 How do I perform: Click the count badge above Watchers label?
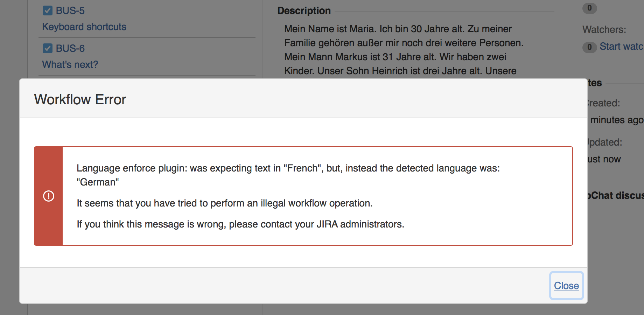click(x=589, y=8)
